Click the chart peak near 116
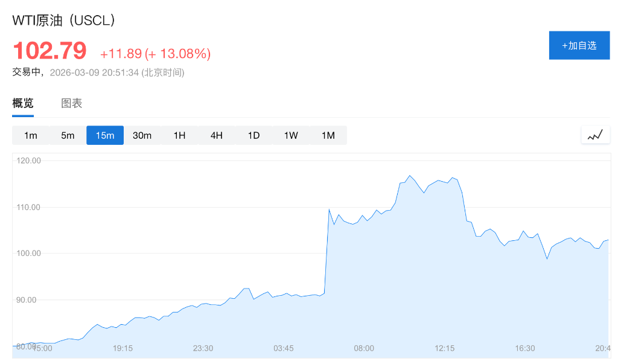The height and width of the screenshot is (364, 618). click(410, 176)
